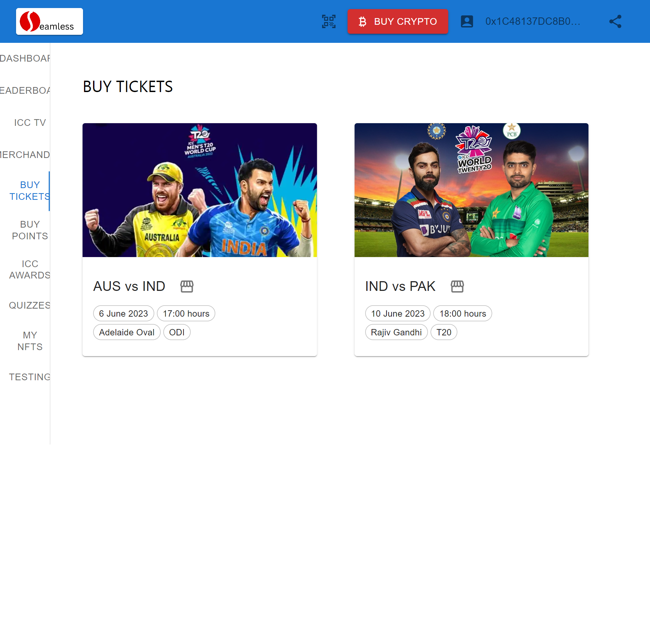
Task: Click the AUS vs IND title
Action: coord(129,286)
